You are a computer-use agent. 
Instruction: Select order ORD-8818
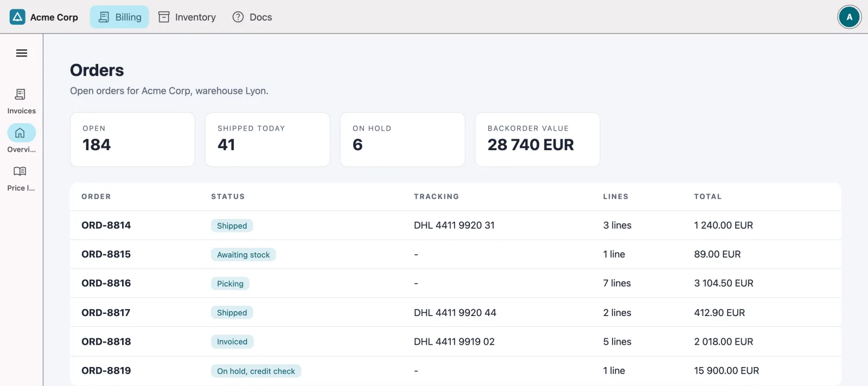tap(106, 342)
